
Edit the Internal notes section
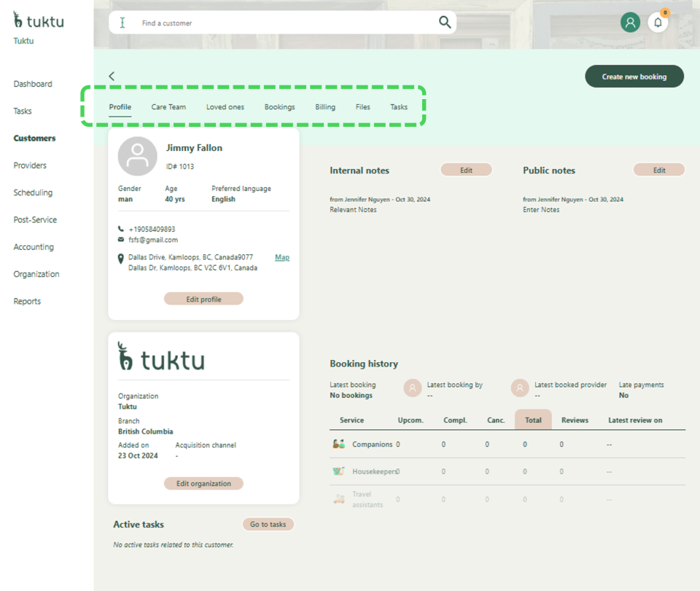pos(466,170)
